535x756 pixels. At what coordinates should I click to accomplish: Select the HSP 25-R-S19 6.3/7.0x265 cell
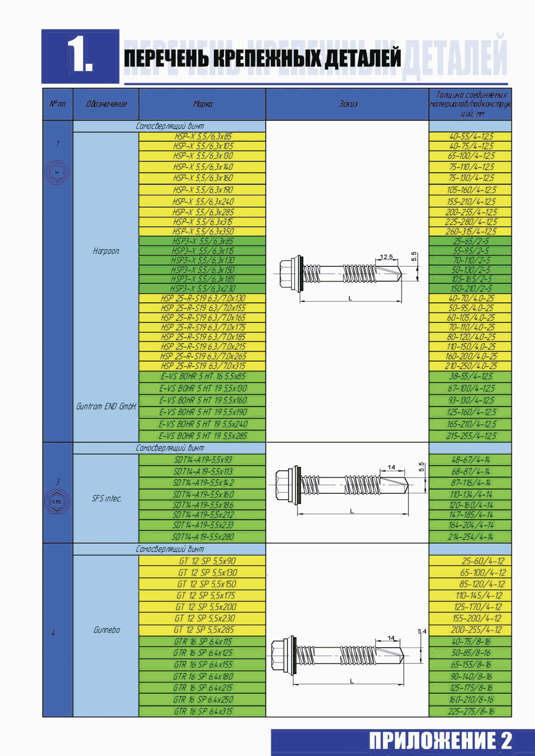202,356
